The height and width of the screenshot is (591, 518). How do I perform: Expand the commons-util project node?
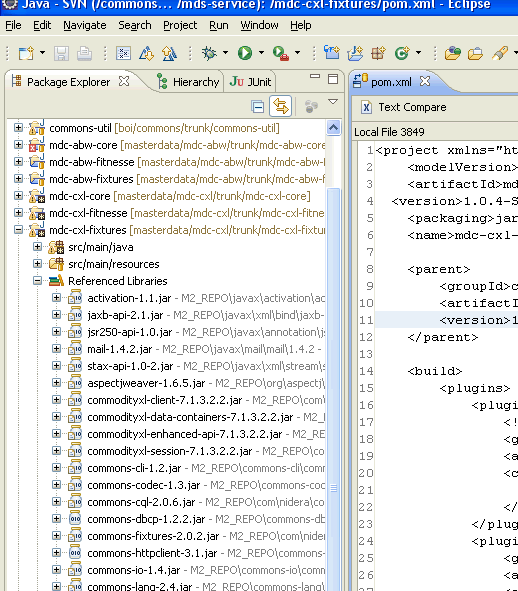pyautogui.click(x=18, y=127)
